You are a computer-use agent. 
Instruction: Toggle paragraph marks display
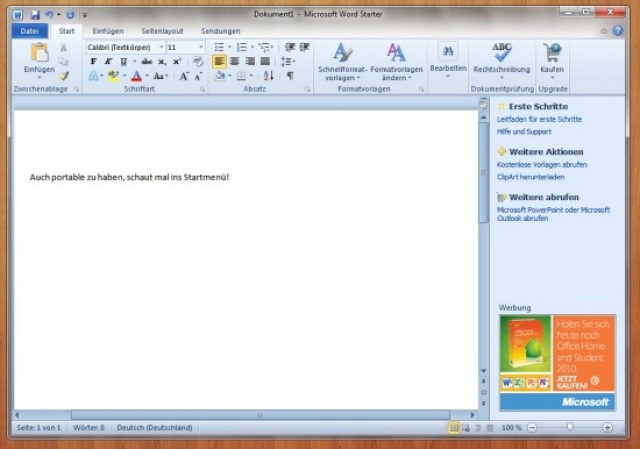pos(290,76)
